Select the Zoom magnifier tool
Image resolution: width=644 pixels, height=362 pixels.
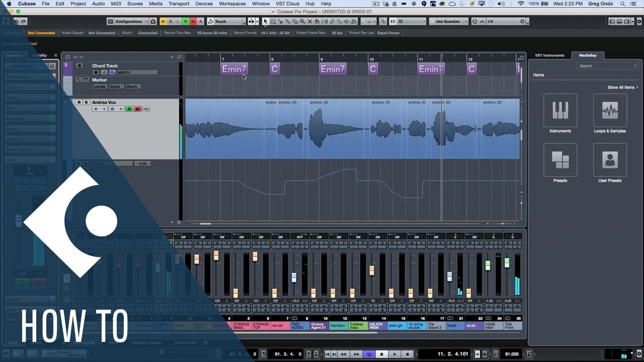point(302,22)
